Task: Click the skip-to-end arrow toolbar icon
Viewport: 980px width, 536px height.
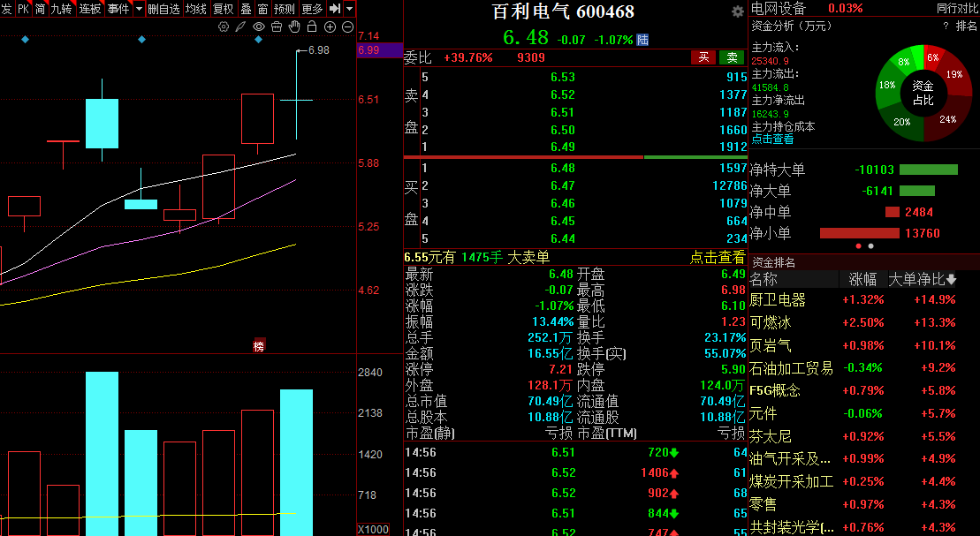Action: point(335,9)
